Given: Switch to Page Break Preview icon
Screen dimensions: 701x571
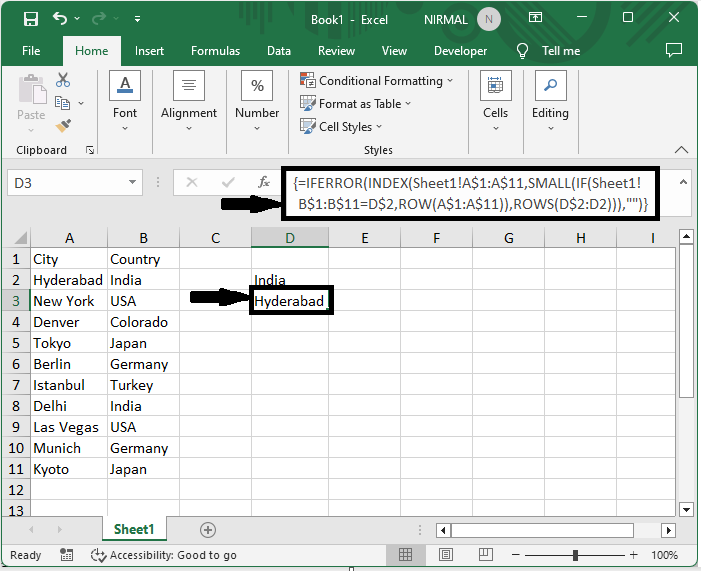Looking at the screenshot, I should [x=486, y=555].
